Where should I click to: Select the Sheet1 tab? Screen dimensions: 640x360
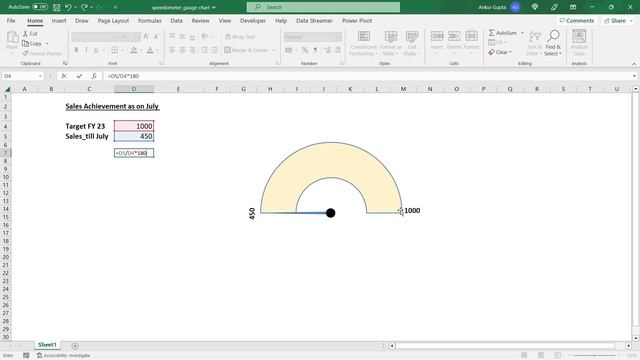pos(47,345)
